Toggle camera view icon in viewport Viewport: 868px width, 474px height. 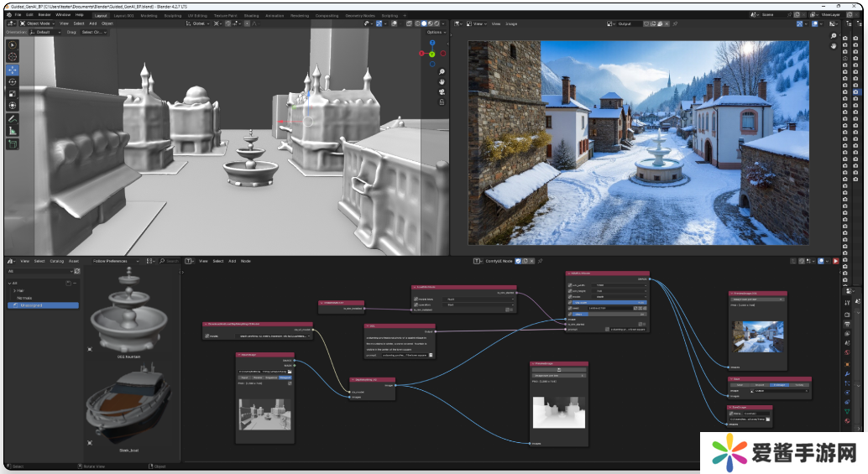(x=442, y=91)
